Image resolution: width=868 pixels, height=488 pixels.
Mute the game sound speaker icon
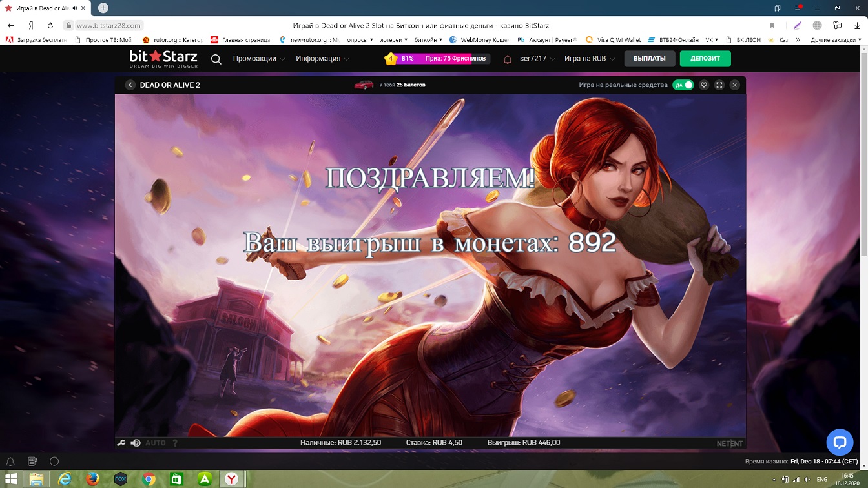[136, 443]
